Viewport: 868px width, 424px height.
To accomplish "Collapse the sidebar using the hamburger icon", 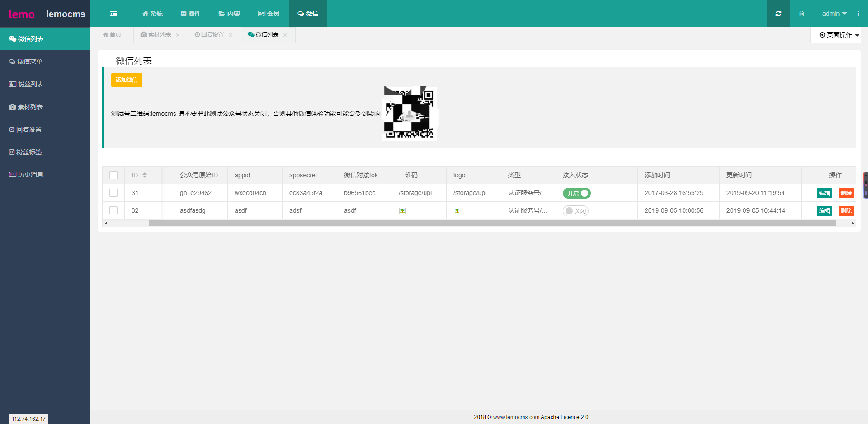I will pyautogui.click(x=113, y=14).
